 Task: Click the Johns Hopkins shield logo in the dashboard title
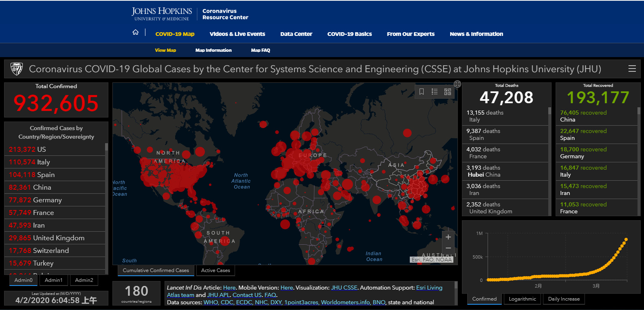pyautogui.click(x=17, y=69)
